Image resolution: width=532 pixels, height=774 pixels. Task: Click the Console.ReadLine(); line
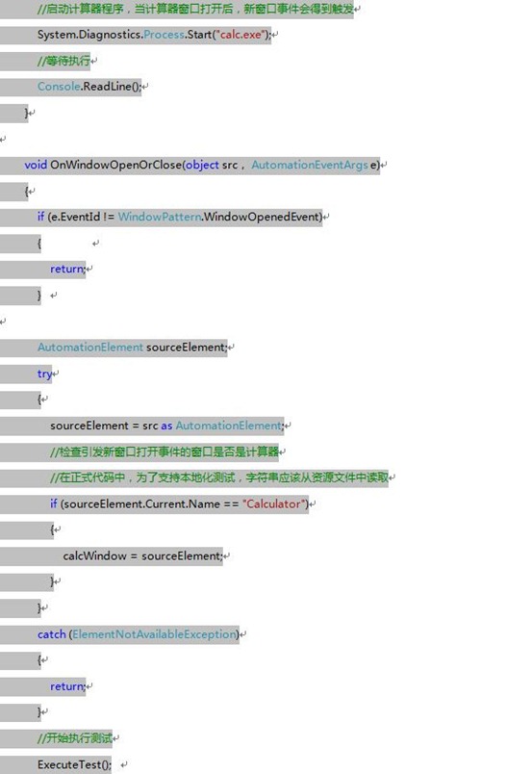tap(89, 87)
